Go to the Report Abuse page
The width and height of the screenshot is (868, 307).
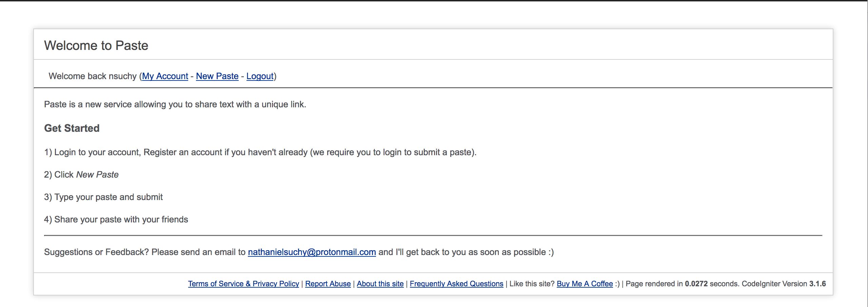pos(328,284)
